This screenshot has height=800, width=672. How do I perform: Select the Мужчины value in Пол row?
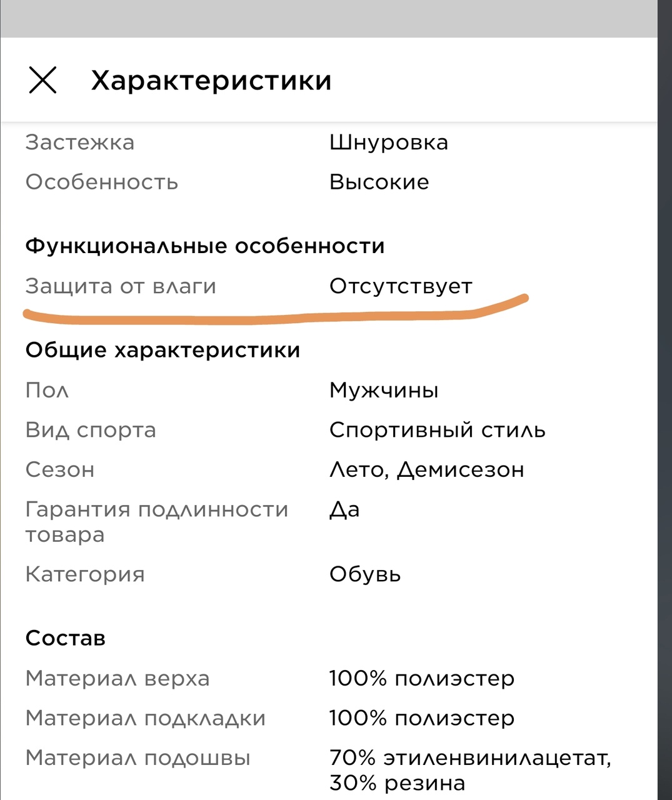(384, 391)
